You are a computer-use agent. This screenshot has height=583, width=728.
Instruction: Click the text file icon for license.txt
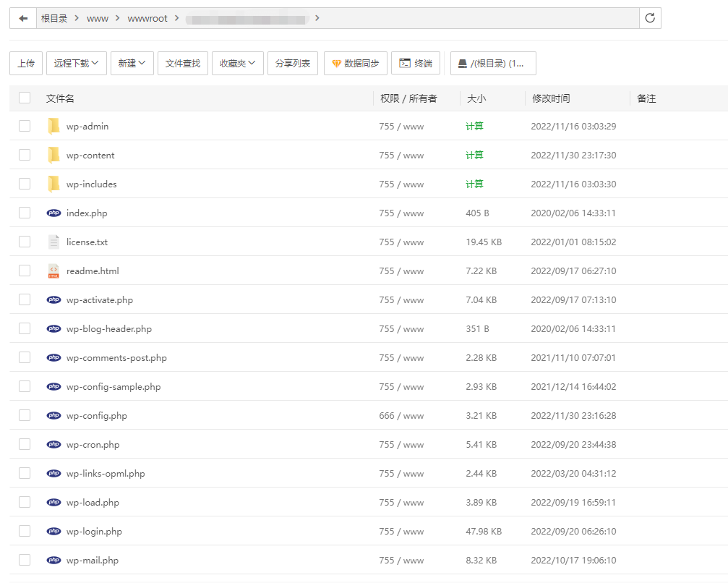pos(53,242)
